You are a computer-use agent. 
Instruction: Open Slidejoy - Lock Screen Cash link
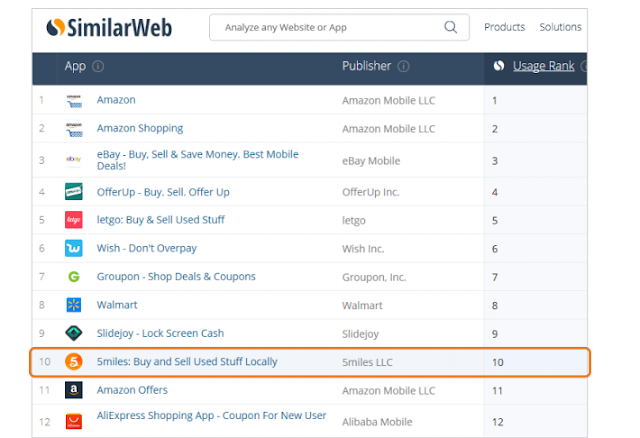(x=160, y=334)
